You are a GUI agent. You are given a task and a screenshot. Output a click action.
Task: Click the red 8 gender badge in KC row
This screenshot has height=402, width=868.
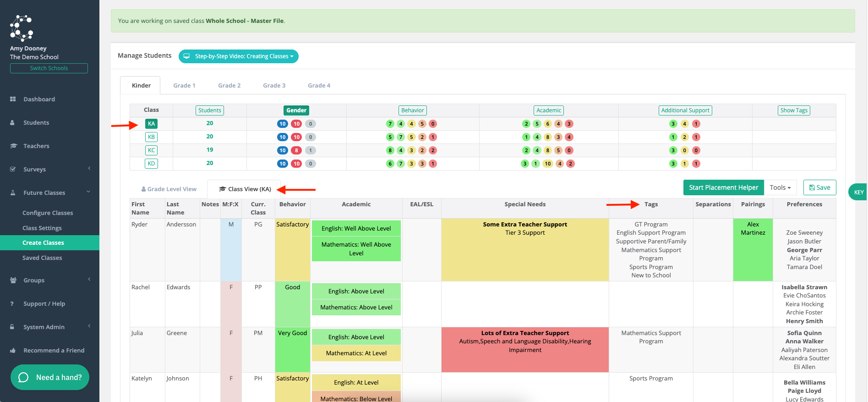296,150
